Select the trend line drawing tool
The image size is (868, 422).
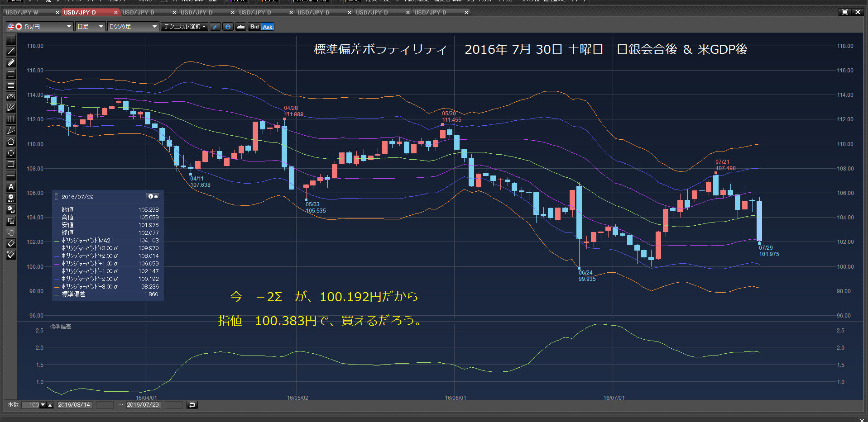(11, 51)
